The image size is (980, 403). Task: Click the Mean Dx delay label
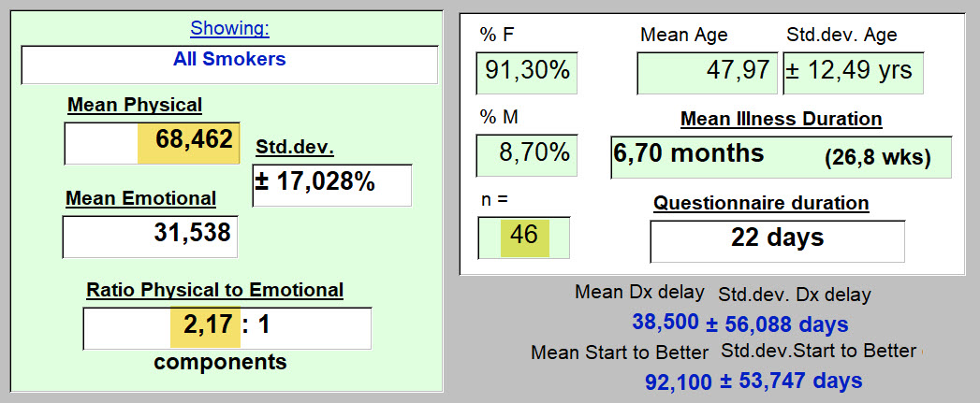tap(639, 292)
